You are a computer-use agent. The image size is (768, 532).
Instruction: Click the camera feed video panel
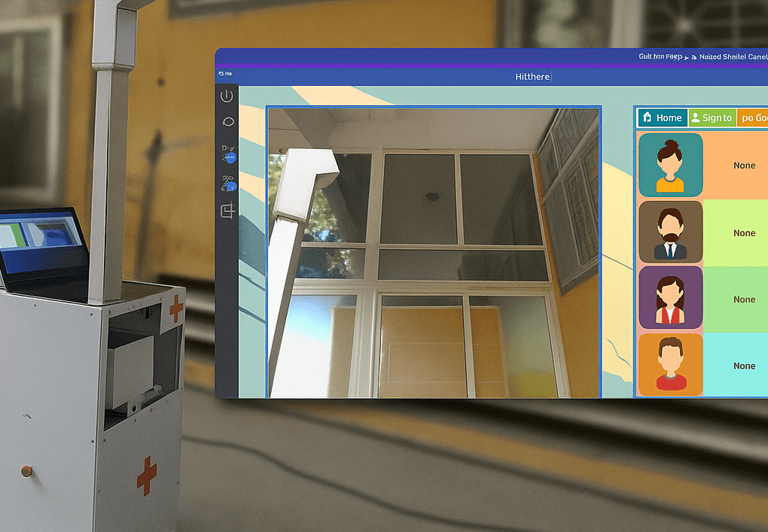434,253
